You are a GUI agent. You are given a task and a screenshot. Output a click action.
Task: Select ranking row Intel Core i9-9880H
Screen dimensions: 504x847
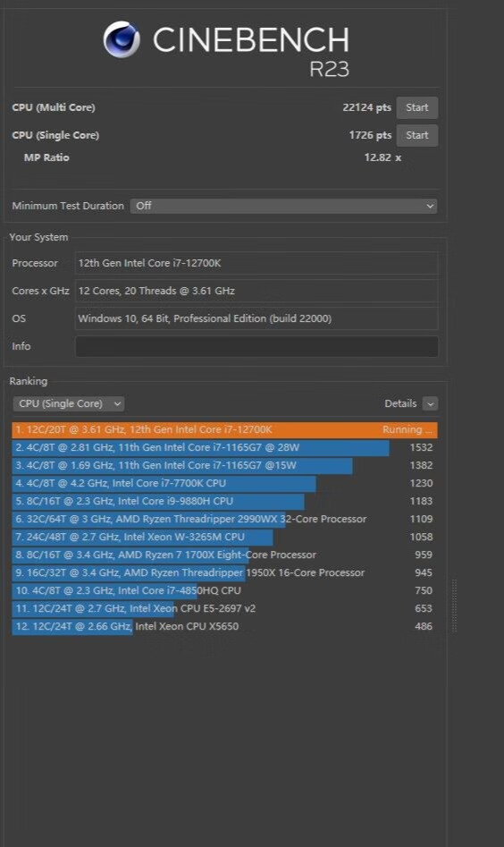[224, 501]
